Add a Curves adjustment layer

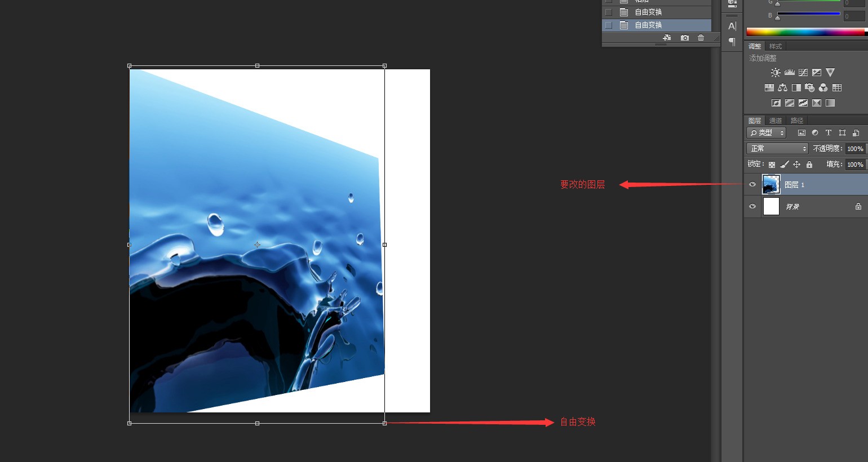(x=803, y=73)
